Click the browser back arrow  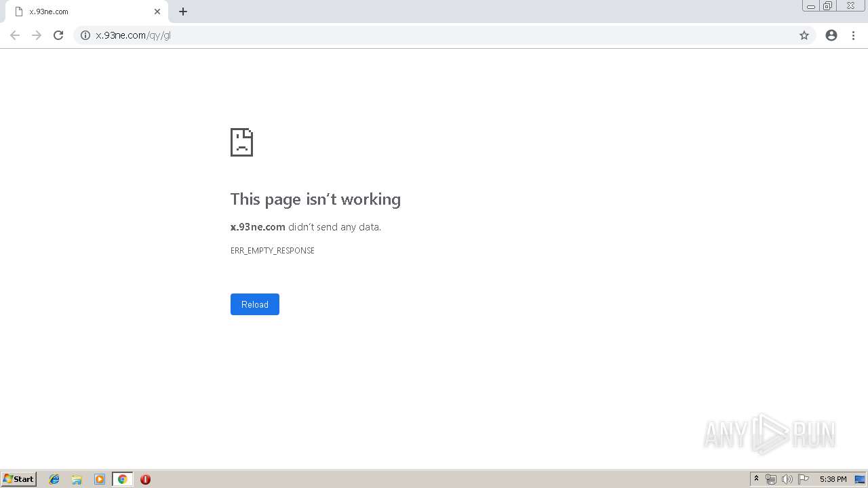[x=15, y=35]
